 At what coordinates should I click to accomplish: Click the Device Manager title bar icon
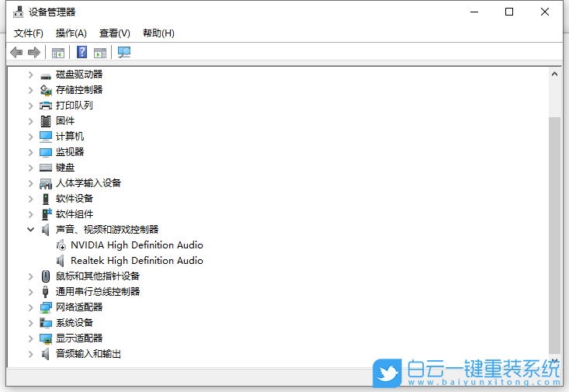pos(18,12)
